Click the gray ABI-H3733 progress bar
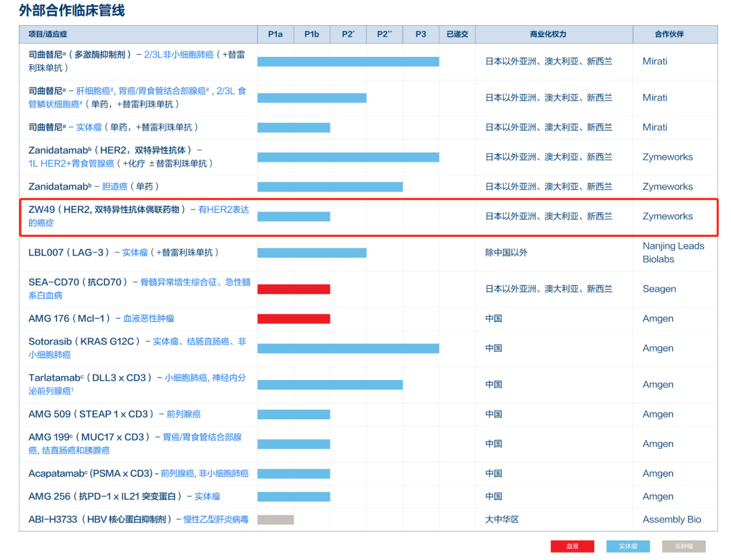 pos(275,519)
